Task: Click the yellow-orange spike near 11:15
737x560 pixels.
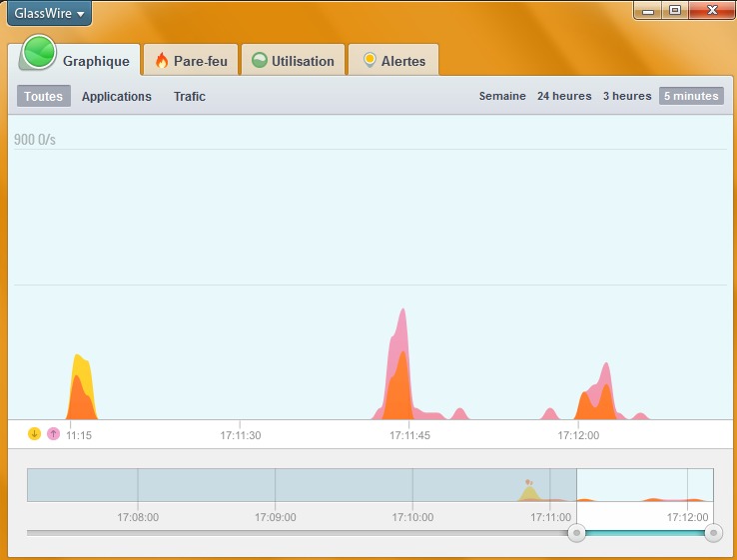Action: tap(82, 390)
